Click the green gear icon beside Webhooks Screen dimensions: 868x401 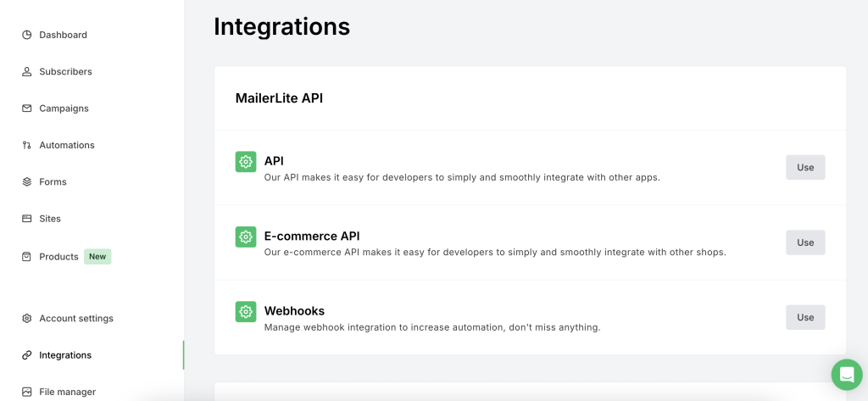click(246, 312)
